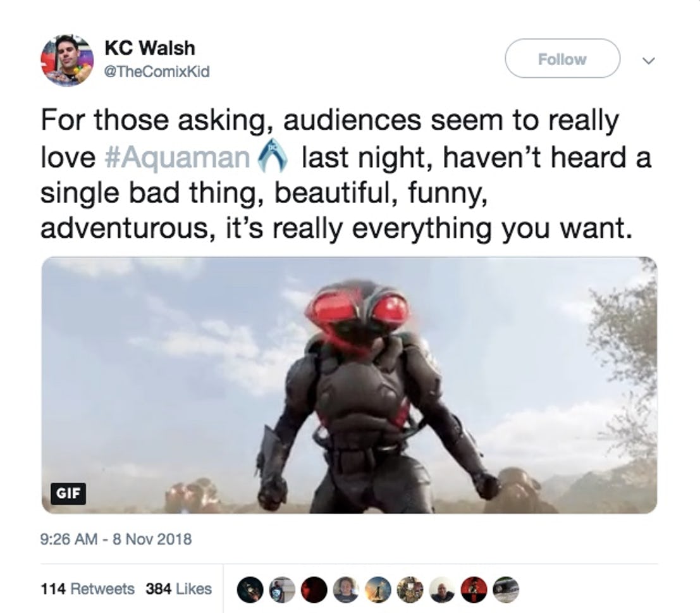The width and height of the screenshot is (700, 613).
Task: Open the first dark liker avatar
Action: point(250,590)
